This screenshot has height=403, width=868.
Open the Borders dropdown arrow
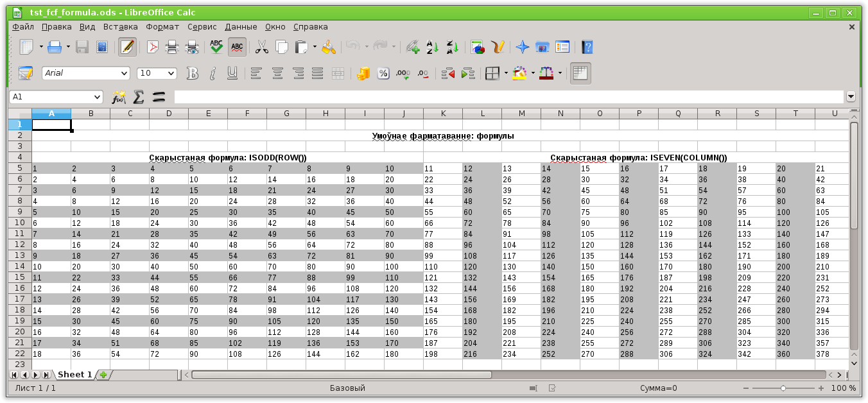506,73
